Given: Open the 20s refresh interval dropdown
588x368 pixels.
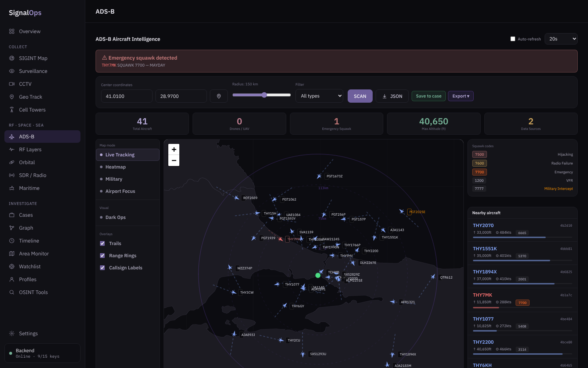Looking at the screenshot, I should coord(561,39).
